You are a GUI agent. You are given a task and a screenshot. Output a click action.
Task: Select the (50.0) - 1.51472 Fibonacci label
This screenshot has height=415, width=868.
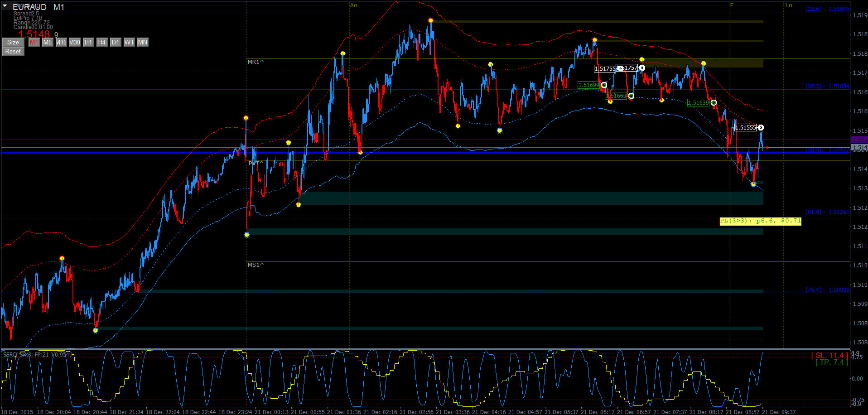coord(827,150)
